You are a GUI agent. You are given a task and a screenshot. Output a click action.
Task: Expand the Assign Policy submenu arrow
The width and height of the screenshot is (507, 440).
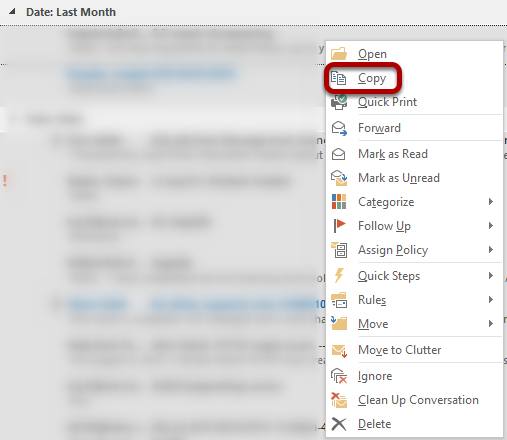click(491, 250)
